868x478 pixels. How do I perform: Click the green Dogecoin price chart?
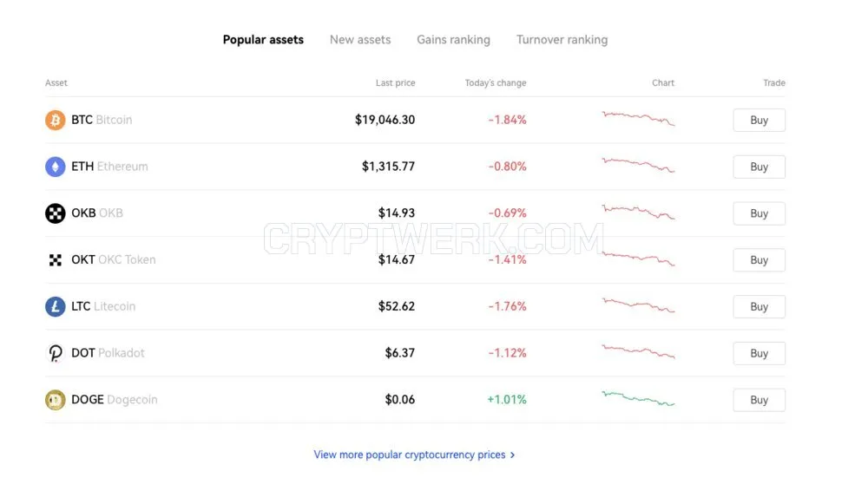pos(638,398)
